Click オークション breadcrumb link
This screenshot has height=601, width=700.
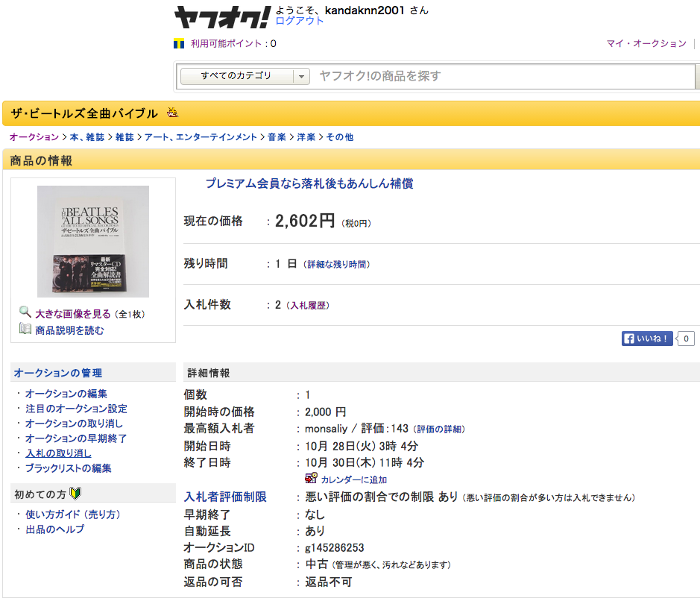coord(34,137)
